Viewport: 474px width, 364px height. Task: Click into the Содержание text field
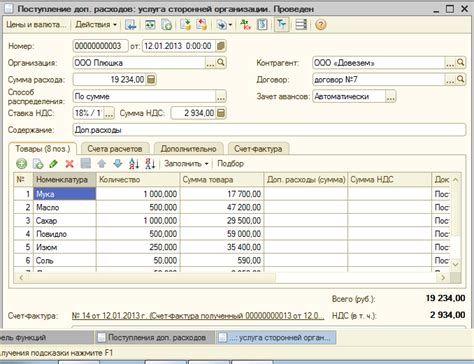269,130
